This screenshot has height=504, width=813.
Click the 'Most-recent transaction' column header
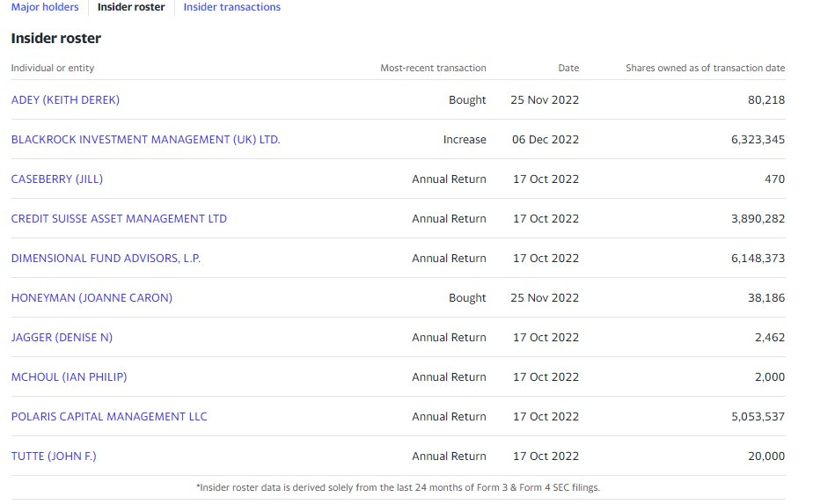pyautogui.click(x=433, y=68)
